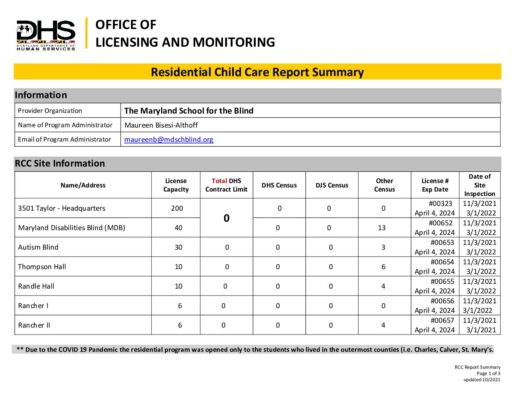518x400 pixels.
Task: Click license number '#00654'
Action: [442, 262]
